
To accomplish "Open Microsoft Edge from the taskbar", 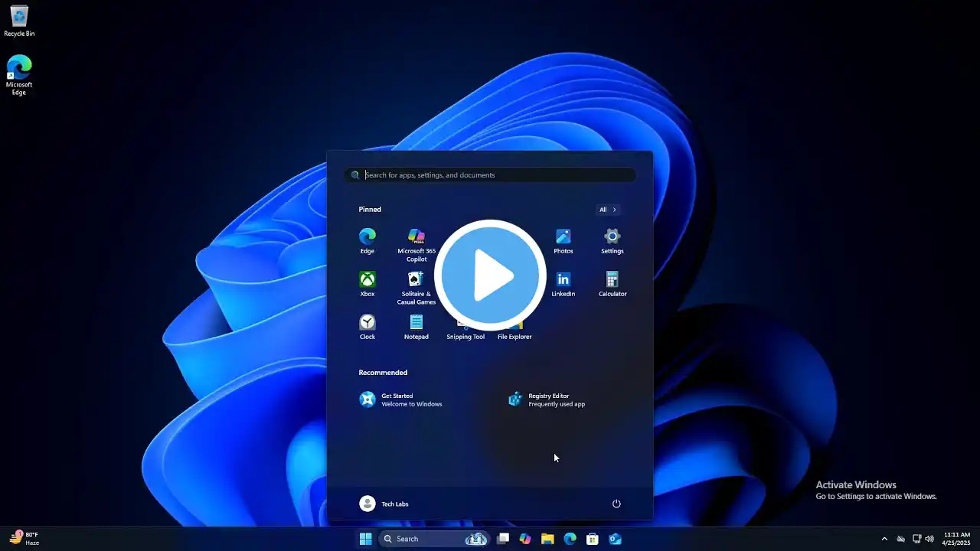I will point(570,539).
